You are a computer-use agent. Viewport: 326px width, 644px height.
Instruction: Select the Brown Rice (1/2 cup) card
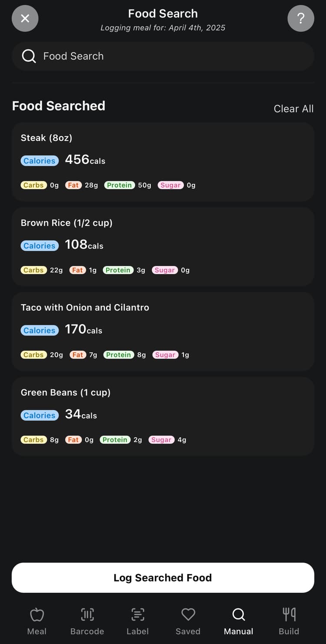pos(163,246)
